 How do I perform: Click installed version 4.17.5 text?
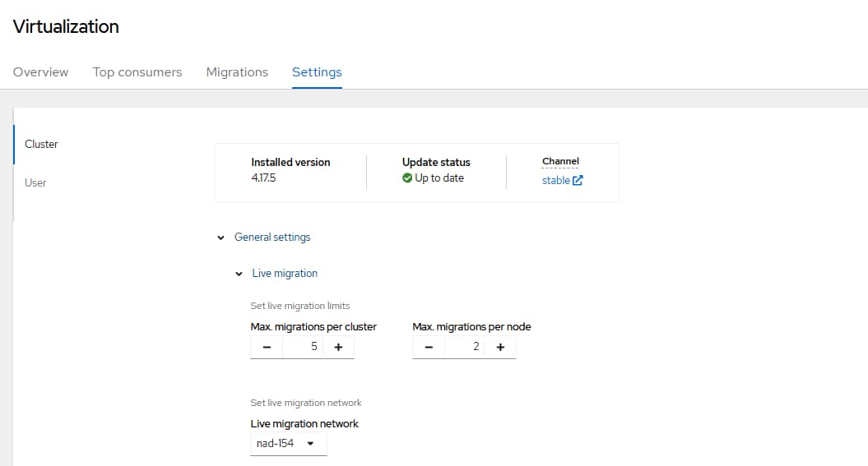(x=263, y=178)
